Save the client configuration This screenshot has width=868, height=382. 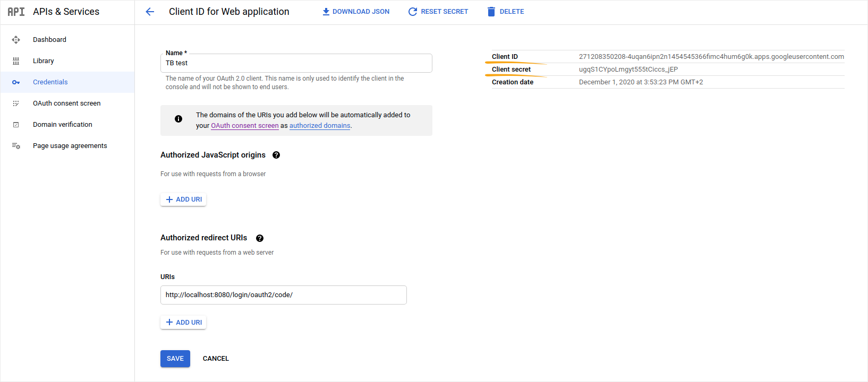pos(175,359)
